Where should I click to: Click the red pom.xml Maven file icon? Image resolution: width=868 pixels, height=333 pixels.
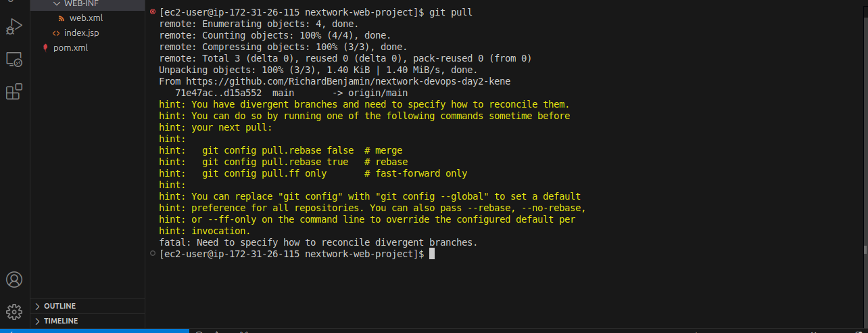45,47
